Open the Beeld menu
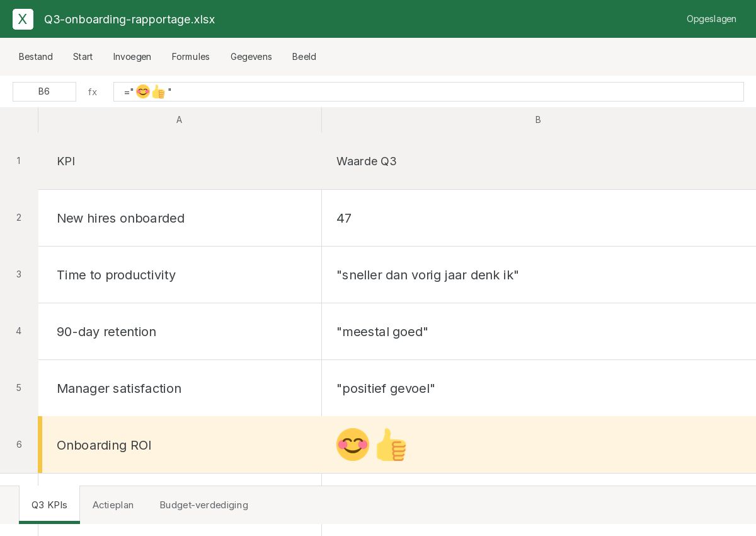 (304, 57)
